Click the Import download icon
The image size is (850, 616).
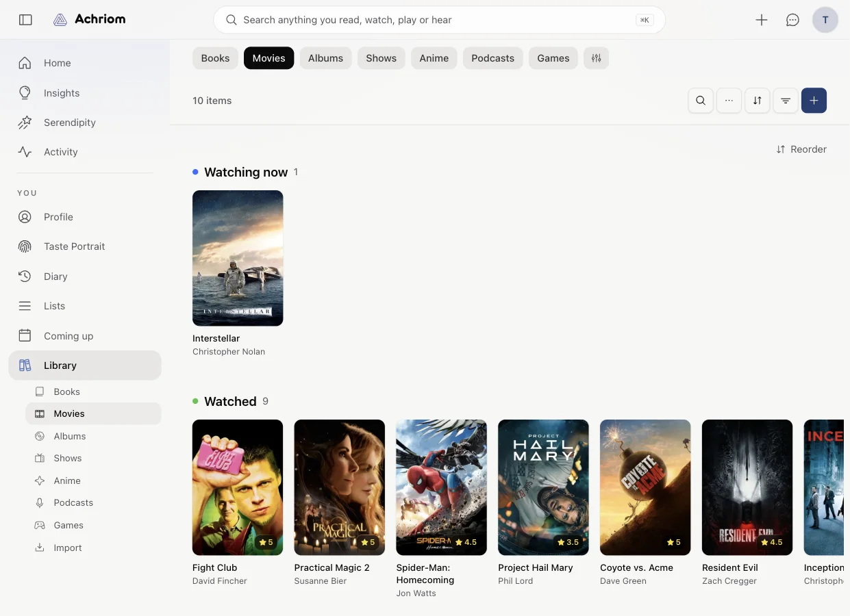(x=40, y=548)
